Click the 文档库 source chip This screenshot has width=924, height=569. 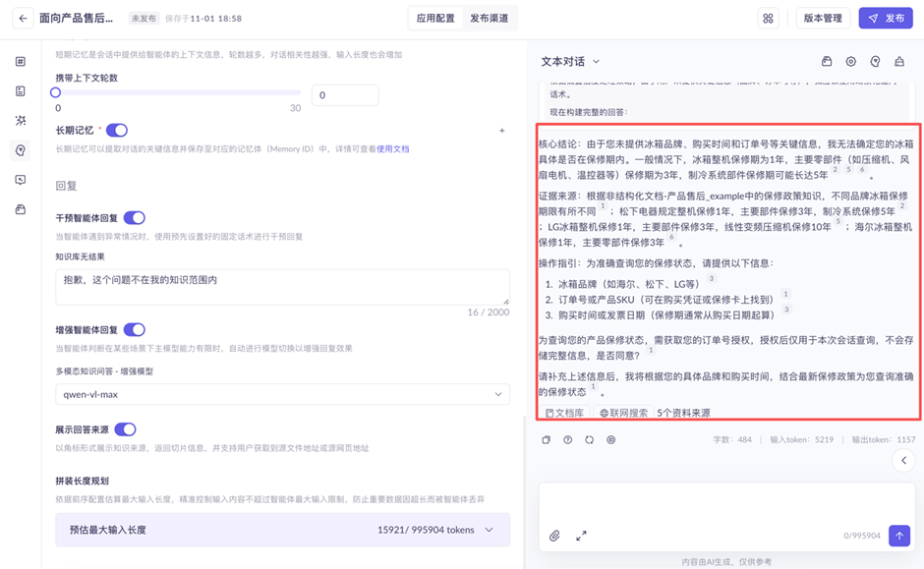coord(564,413)
